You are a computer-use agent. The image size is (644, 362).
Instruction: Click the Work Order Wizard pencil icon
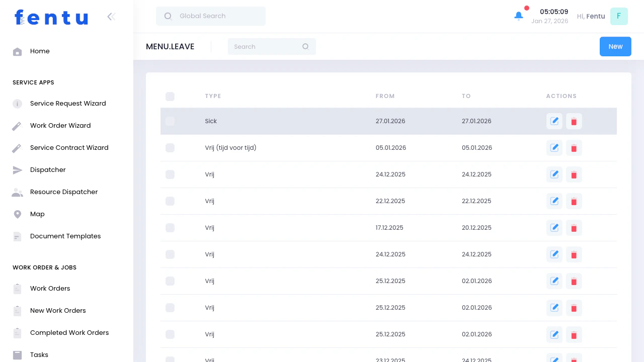(17, 125)
